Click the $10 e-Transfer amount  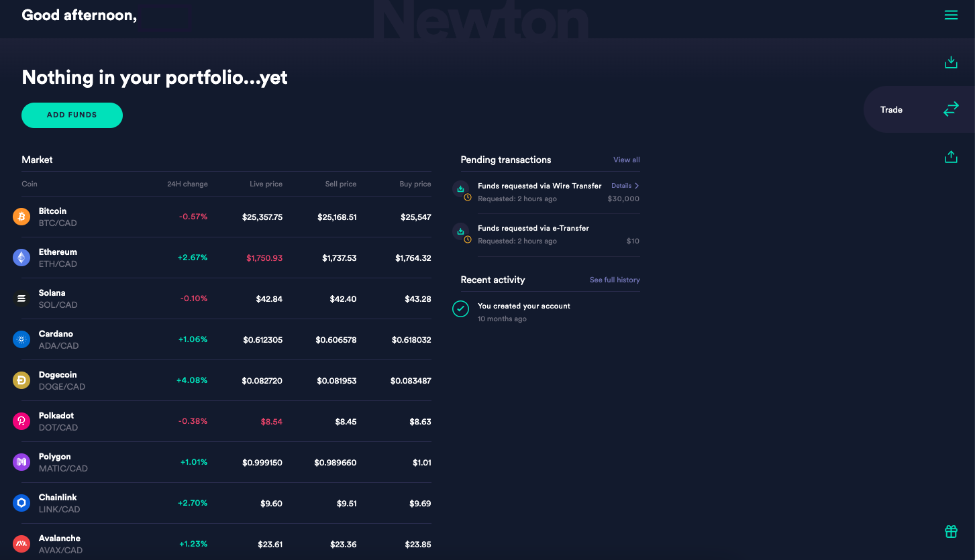633,241
